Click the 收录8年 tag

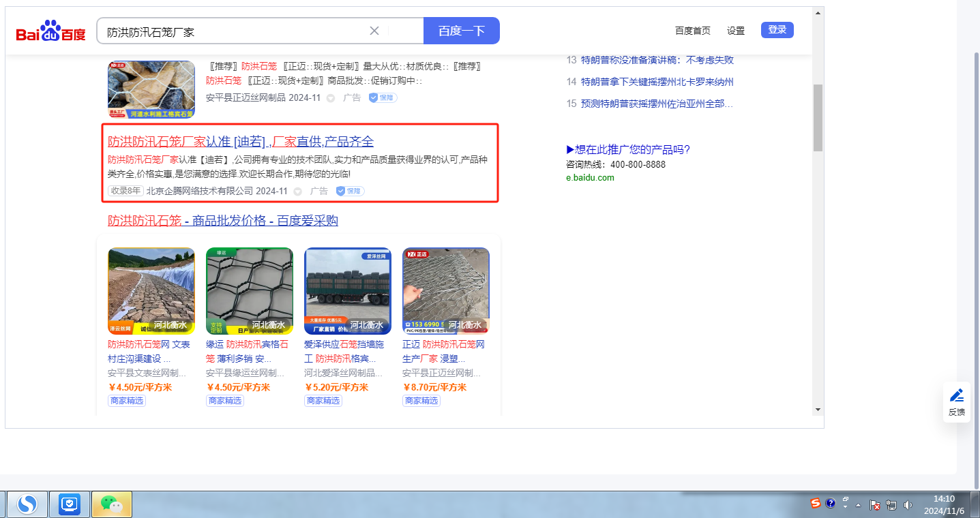coord(125,191)
